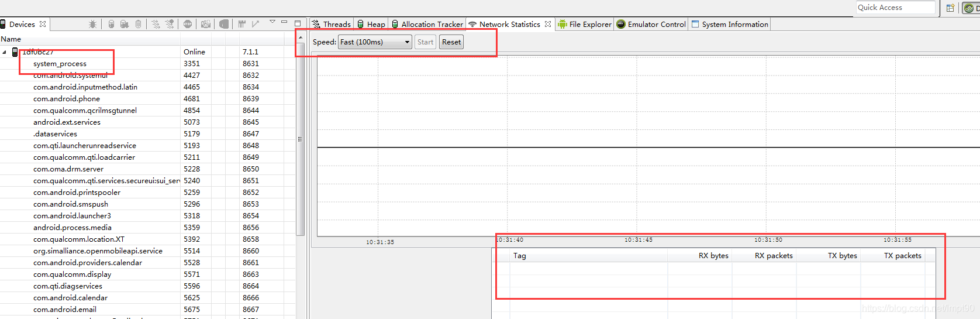Image resolution: width=980 pixels, height=319 pixels.
Task: Select the .dataservices process
Action: point(55,134)
